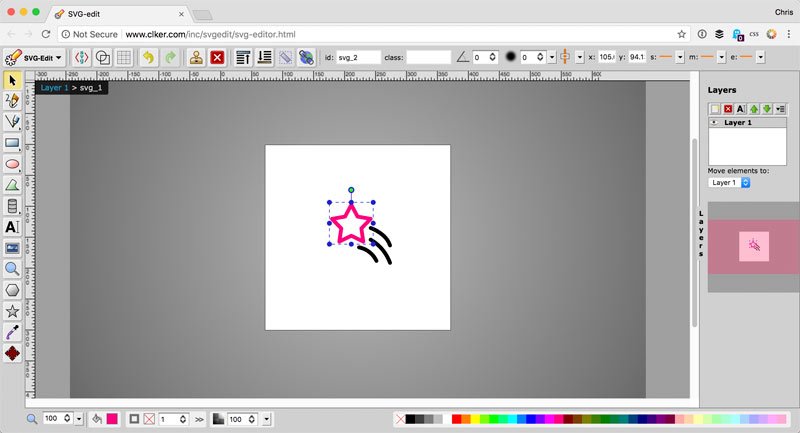Image resolution: width=800 pixels, height=433 pixels.
Task: Open the SVG source editor
Action: coord(82,58)
